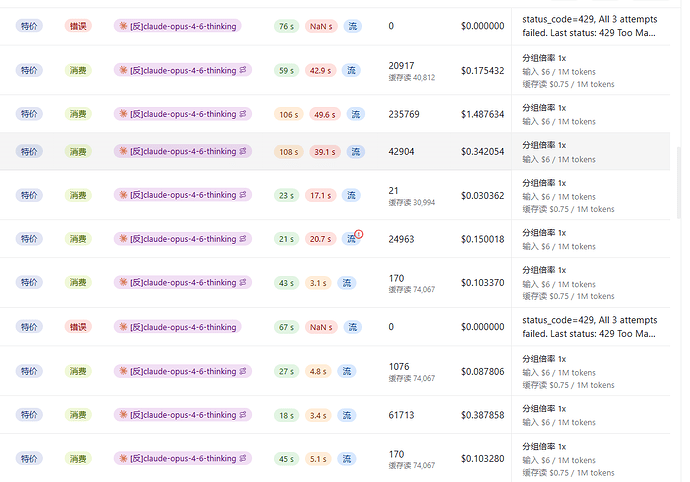Click the link icon on the model chip in the $0.103370 row

[x=243, y=282]
